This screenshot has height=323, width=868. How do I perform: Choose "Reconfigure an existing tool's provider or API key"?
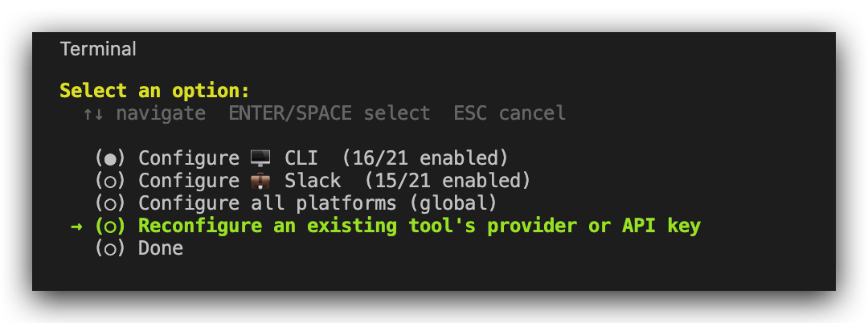tap(419, 226)
